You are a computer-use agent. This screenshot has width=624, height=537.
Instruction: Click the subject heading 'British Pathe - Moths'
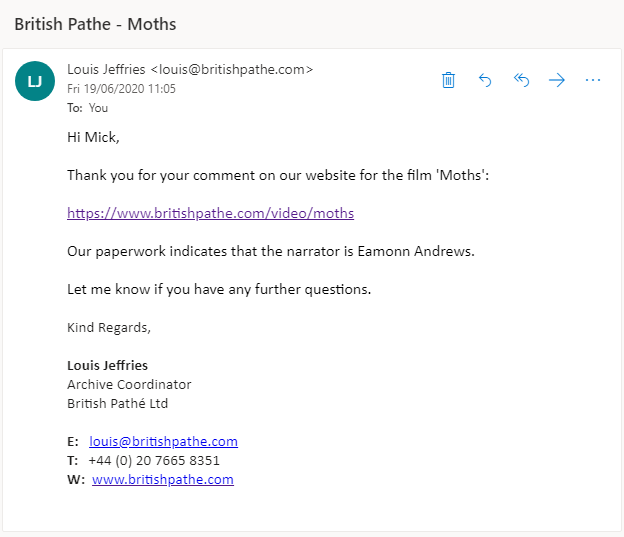[96, 24]
